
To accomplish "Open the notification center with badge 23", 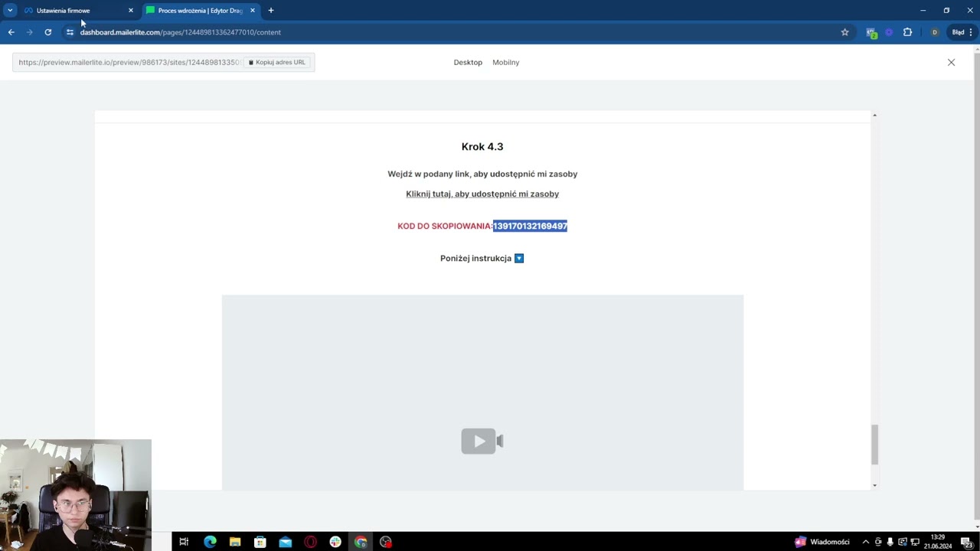I will pyautogui.click(x=966, y=542).
